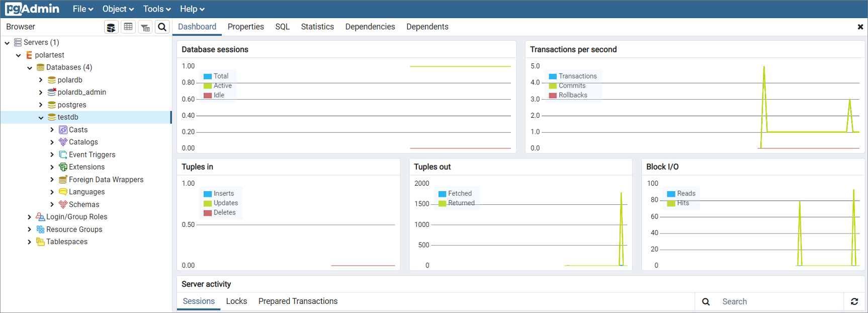The height and width of the screenshot is (313, 868).
Task: Click the server activity Search field
Action: tap(779, 301)
